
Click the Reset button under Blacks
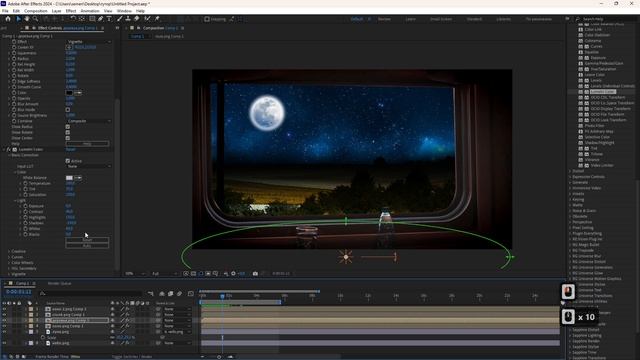point(87,240)
